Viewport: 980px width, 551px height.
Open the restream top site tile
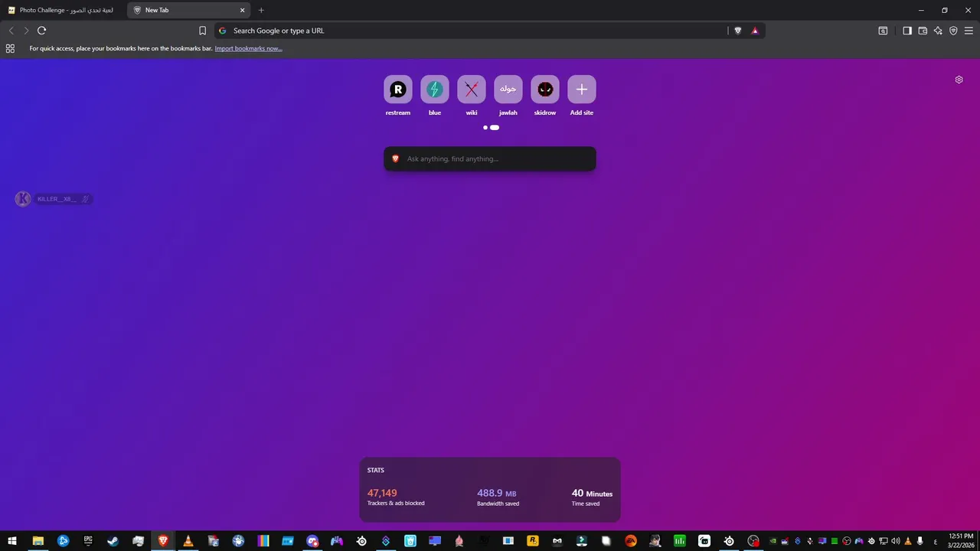click(398, 96)
